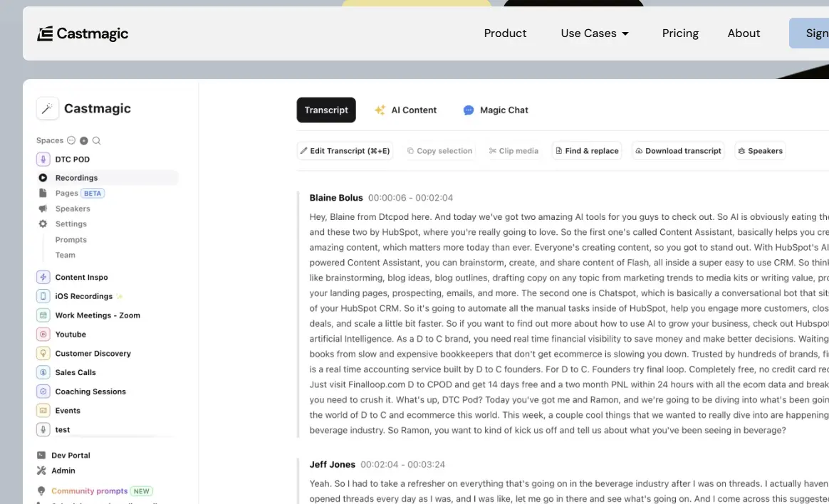Click the NEW badge beside Community prompts
Screen dimensions: 829x504
(142, 491)
